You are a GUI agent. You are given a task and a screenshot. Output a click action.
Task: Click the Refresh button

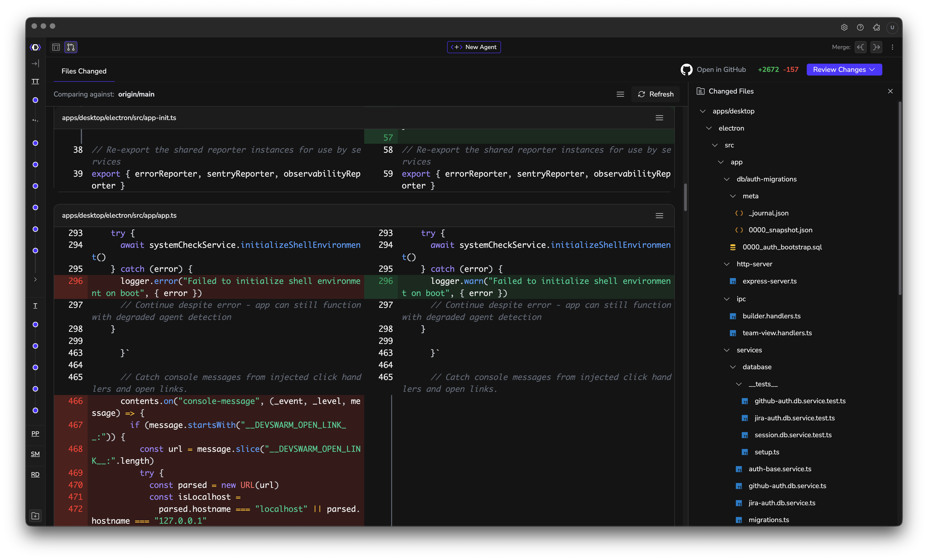[x=656, y=94]
